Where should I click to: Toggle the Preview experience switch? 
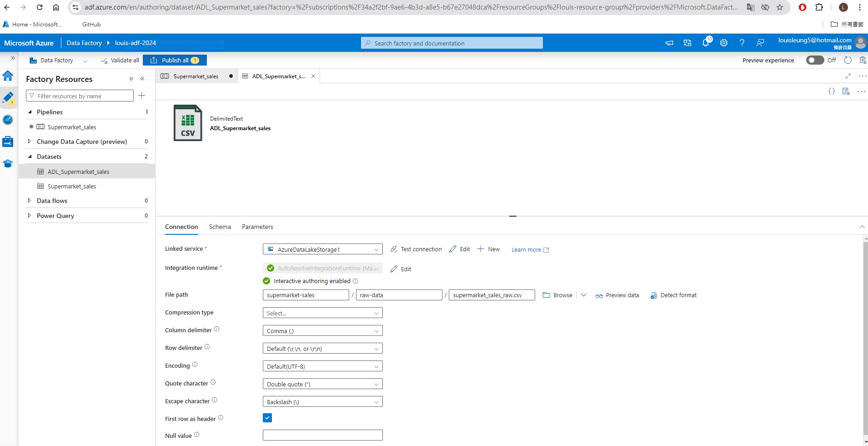tap(816, 60)
